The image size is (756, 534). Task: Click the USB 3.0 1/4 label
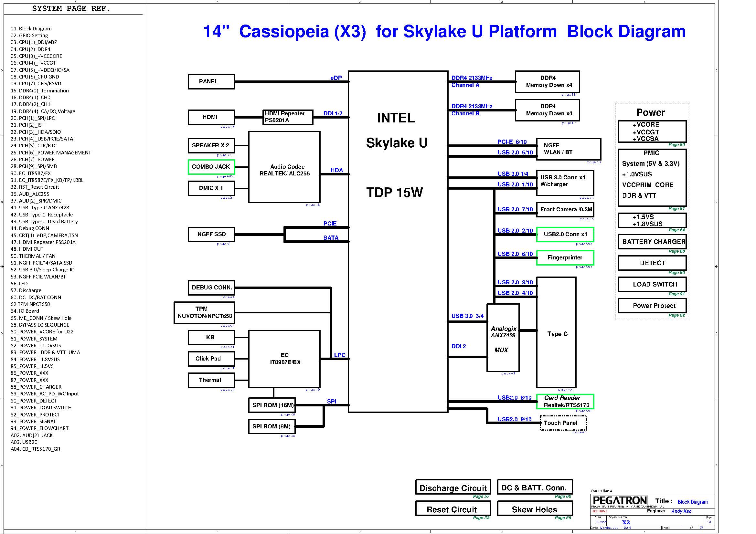click(513, 174)
